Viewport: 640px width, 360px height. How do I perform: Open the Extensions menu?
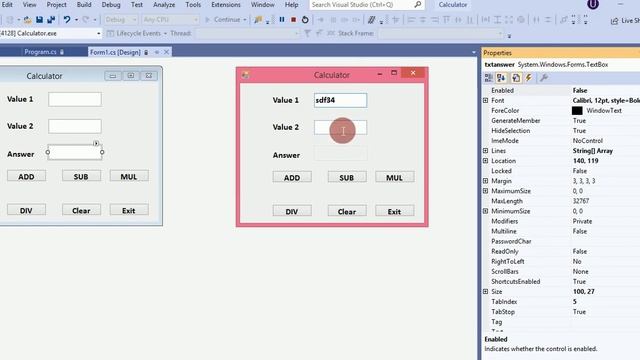(x=226, y=5)
